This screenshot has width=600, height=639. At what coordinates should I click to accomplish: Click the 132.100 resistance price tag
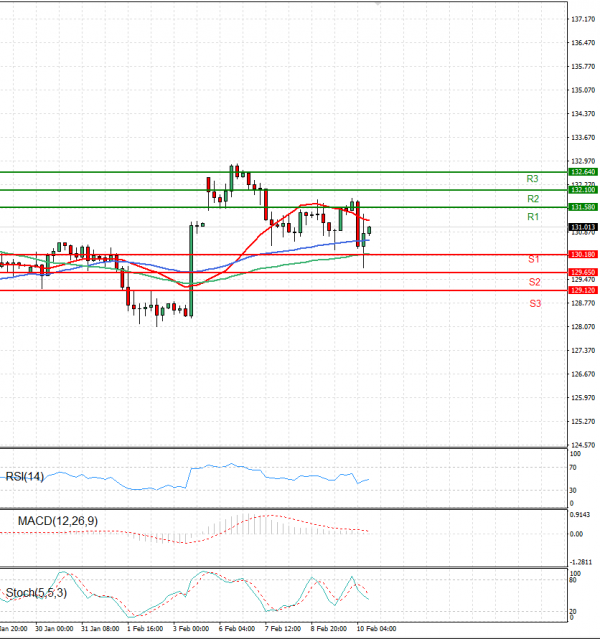point(583,190)
